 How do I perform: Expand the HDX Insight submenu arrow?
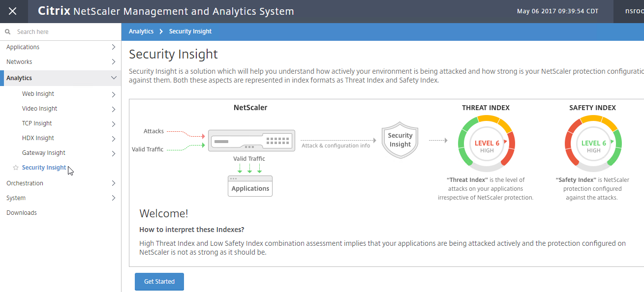pos(114,139)
